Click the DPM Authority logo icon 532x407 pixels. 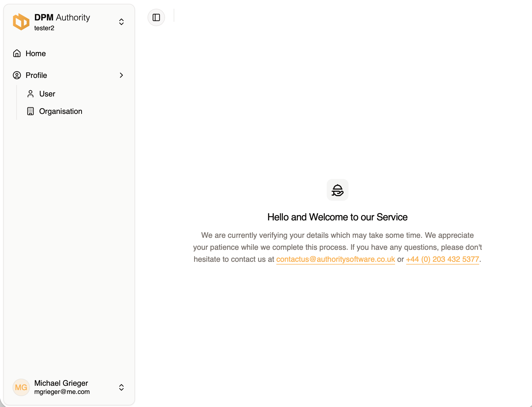coord(21,22)
